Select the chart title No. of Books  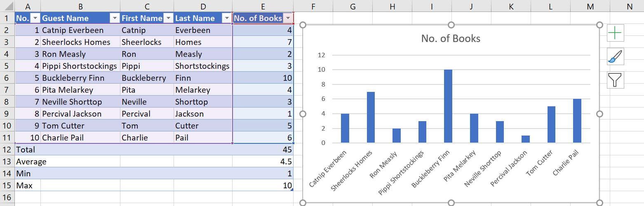(x=451, y=39)
